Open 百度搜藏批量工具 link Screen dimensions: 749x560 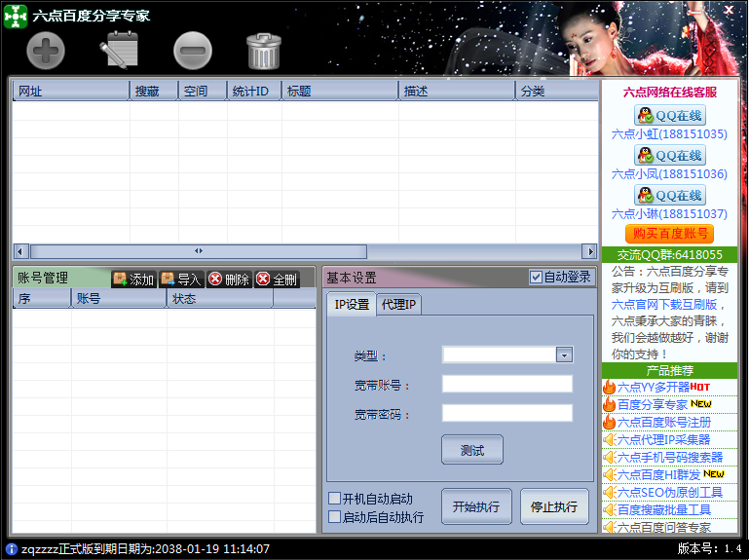[x=664, y=509]
